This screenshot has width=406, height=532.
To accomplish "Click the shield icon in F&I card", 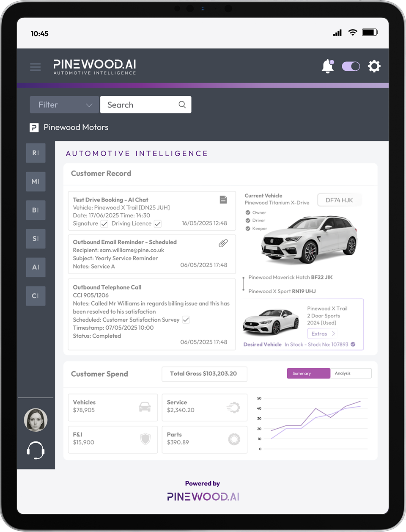I will click(145, 439).
